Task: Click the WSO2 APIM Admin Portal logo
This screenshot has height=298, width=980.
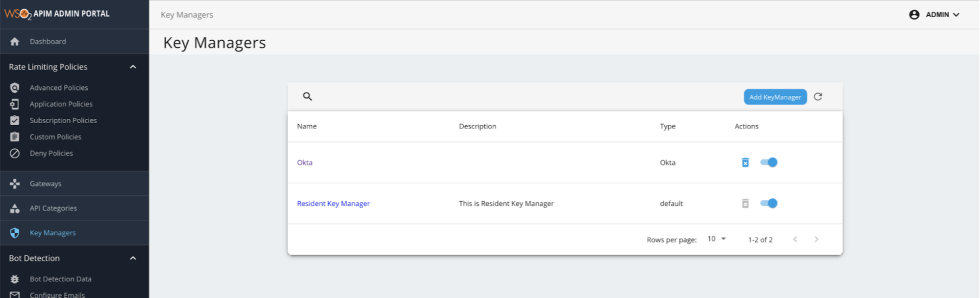Action: pos(57,14)
